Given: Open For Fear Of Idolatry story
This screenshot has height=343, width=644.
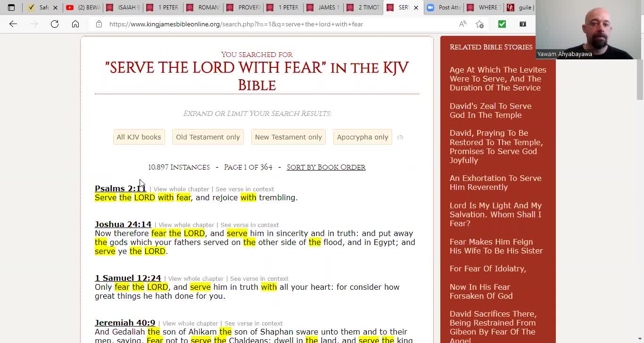Looking at the screenshot, I should (x=487, y=269).
